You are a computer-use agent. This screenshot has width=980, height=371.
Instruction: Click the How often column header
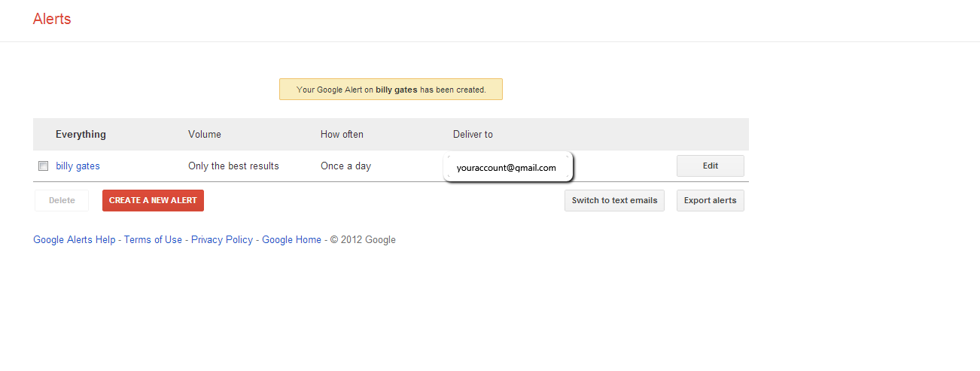coord(342,135)
